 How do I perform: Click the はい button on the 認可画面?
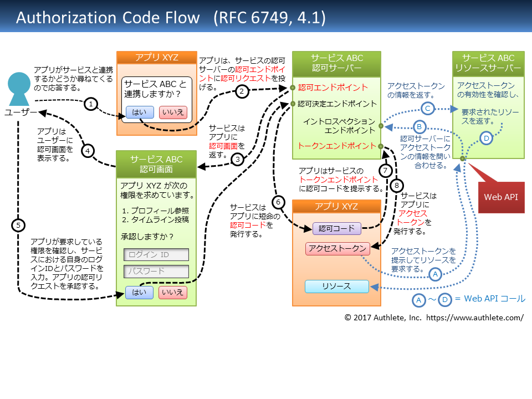[x=139, y=293]
